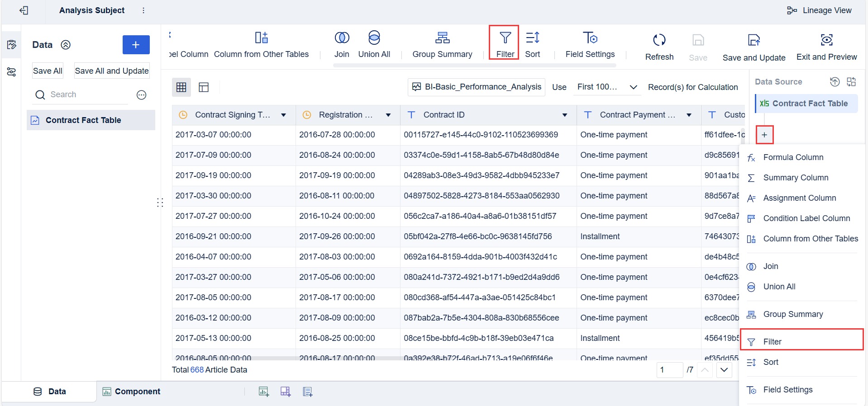Open Lineage View
This screenshot has width=868, height=406.
tap(820, 10)
